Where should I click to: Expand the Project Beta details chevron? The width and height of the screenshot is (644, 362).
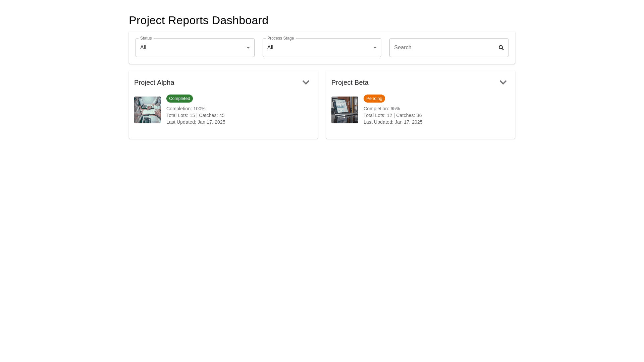coord(503,82)
